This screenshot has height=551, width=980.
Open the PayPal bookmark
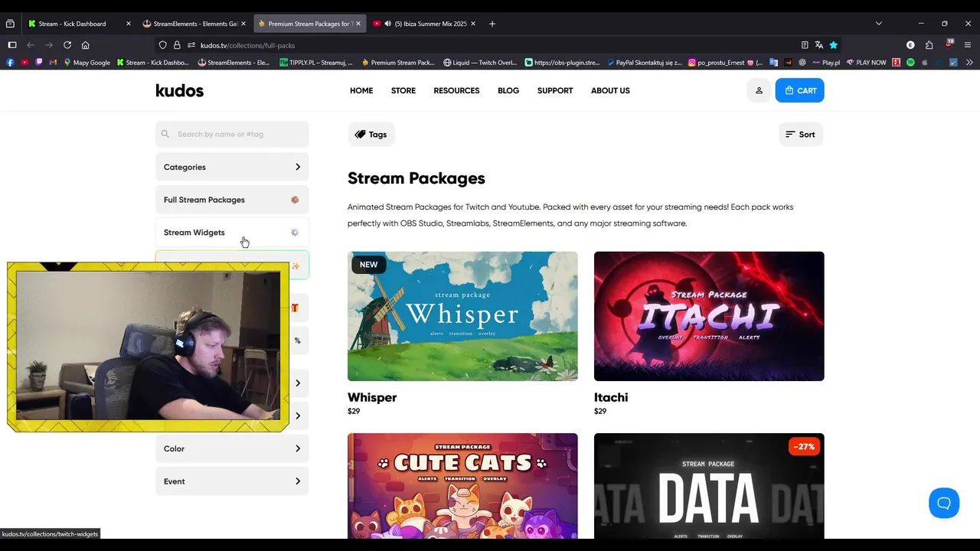[x=644, y=63]
